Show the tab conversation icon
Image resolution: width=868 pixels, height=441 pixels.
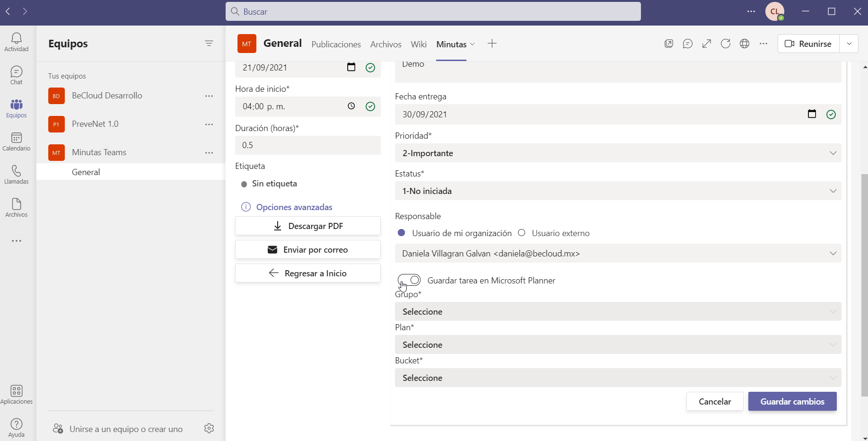pyautogui.click(x=688, y=44)
